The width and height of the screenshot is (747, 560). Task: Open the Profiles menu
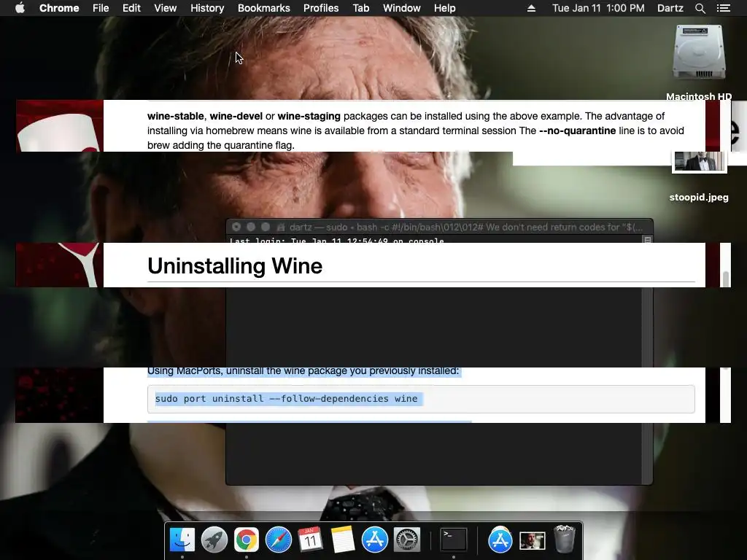(321, 8)
